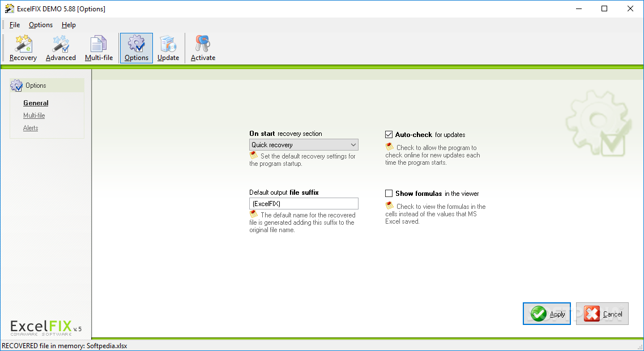Open the Help menu
The width and height of the screenshot is (644, 351).
point(69,25)
